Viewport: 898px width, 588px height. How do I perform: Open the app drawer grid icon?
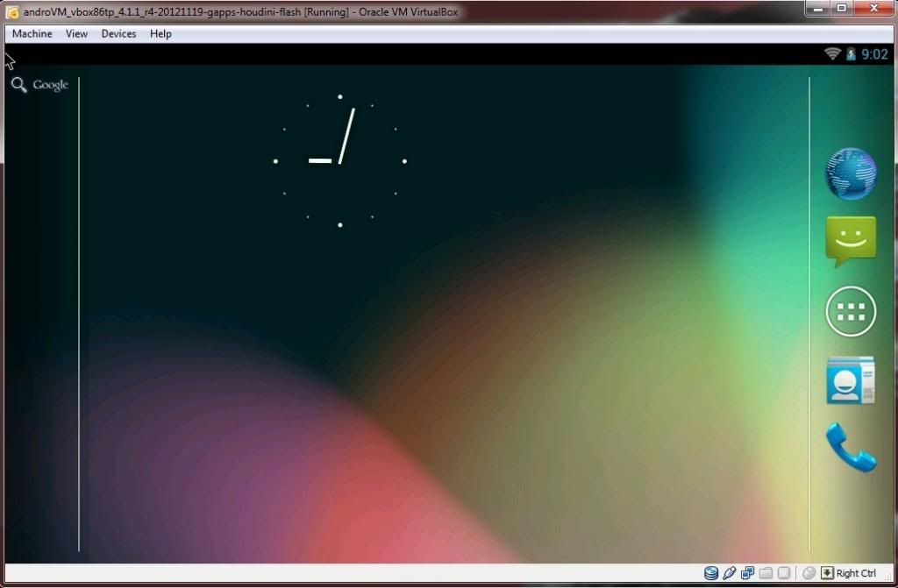click(851, 311)
